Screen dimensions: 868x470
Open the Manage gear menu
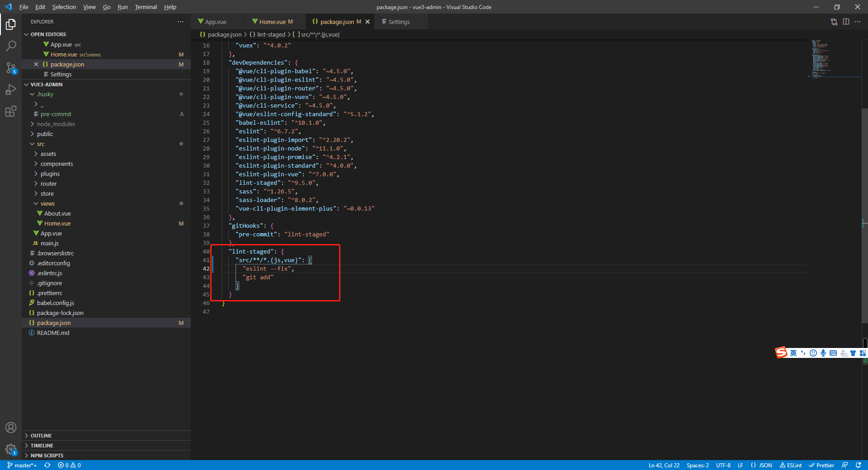[11, 449]
